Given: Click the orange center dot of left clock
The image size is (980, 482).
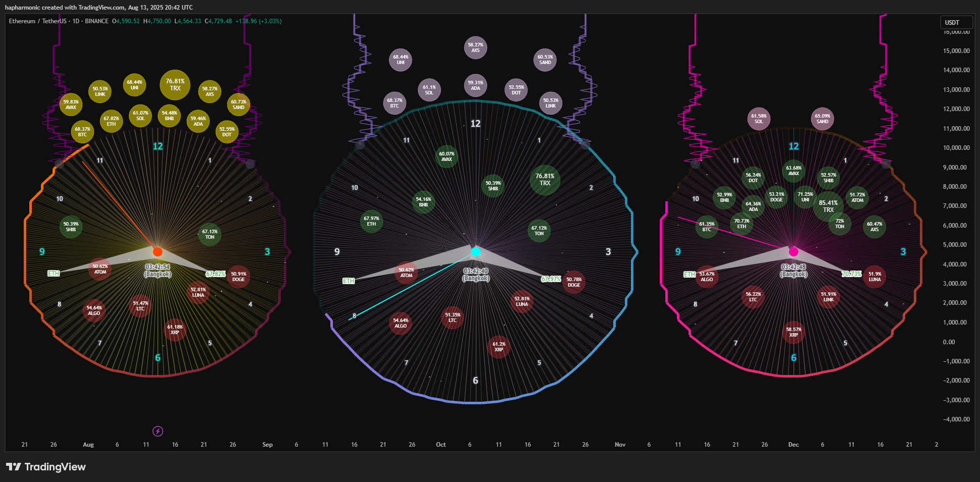Looking at the screenshot, I should click(158, 251).
